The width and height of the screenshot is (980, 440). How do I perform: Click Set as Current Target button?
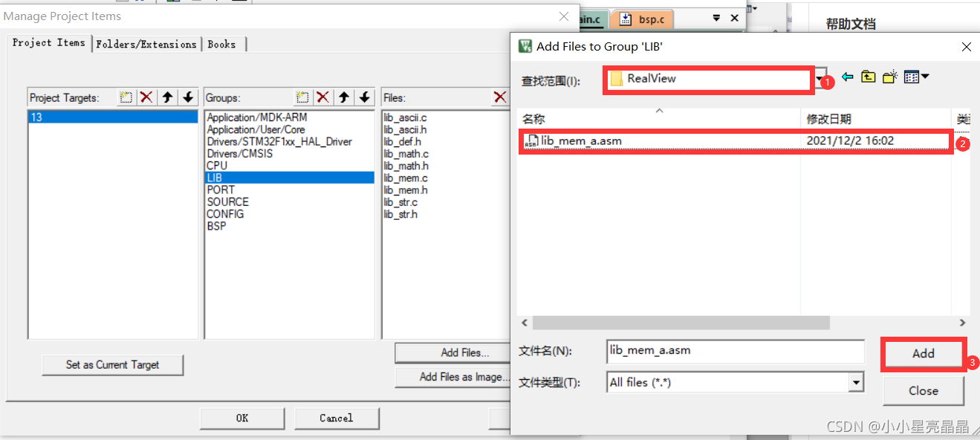pyautogui.click(x=113, y=365)
